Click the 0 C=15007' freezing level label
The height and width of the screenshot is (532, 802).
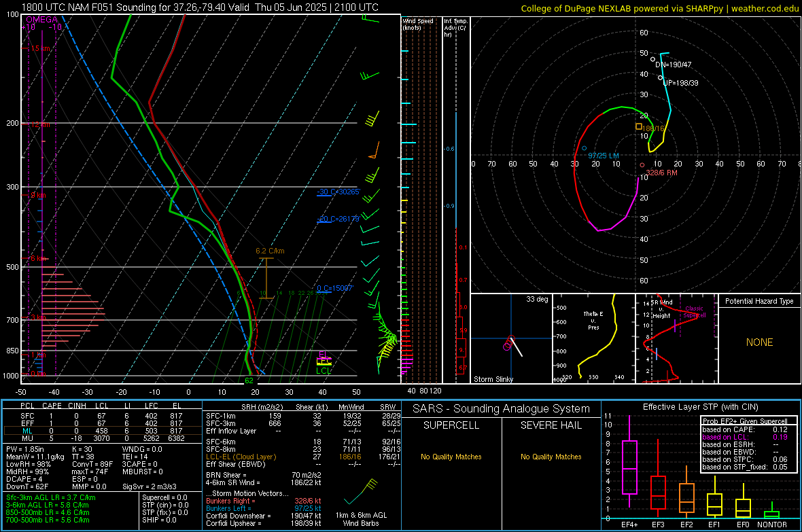point(335,288)
